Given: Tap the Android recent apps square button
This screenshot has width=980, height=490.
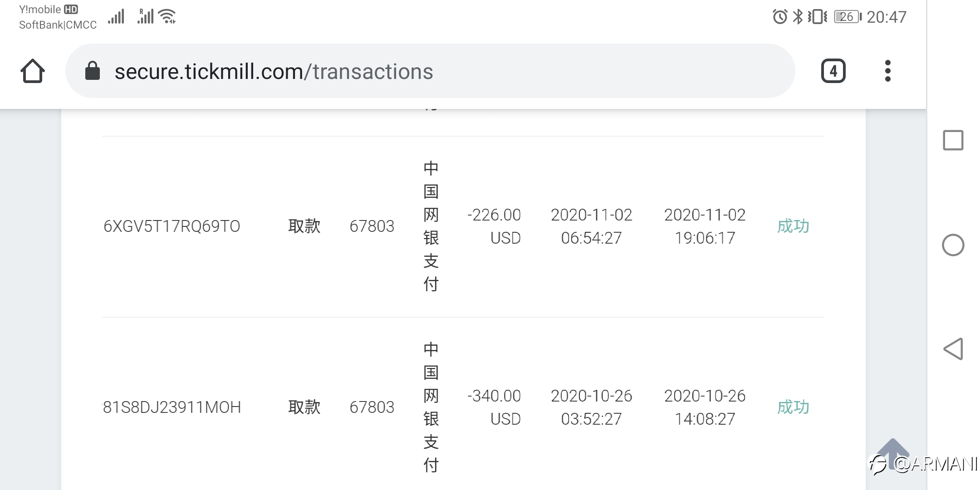Looking at the screenshot, I should pyautogui.click(x=953, y=140).
